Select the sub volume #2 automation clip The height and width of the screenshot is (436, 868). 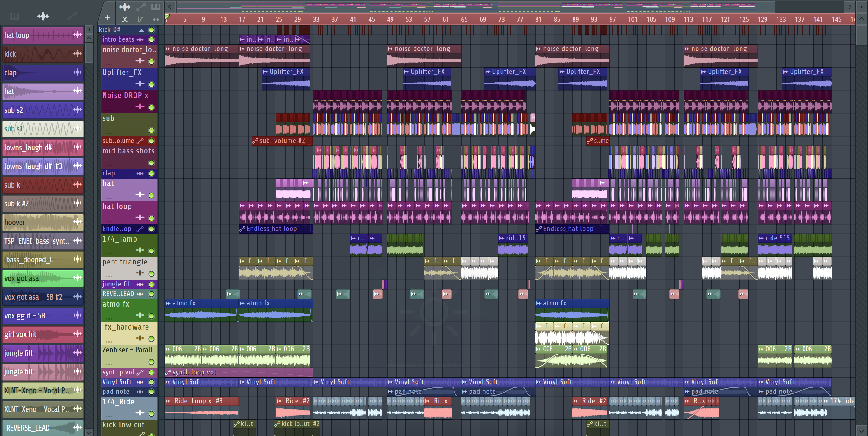pos(282,141)
